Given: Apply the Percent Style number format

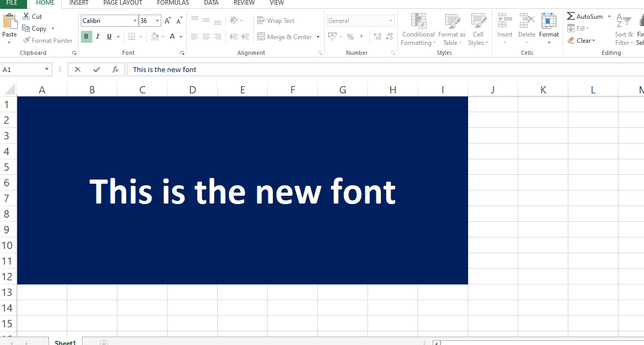Looking at the screenshot, I should point(350,37).
